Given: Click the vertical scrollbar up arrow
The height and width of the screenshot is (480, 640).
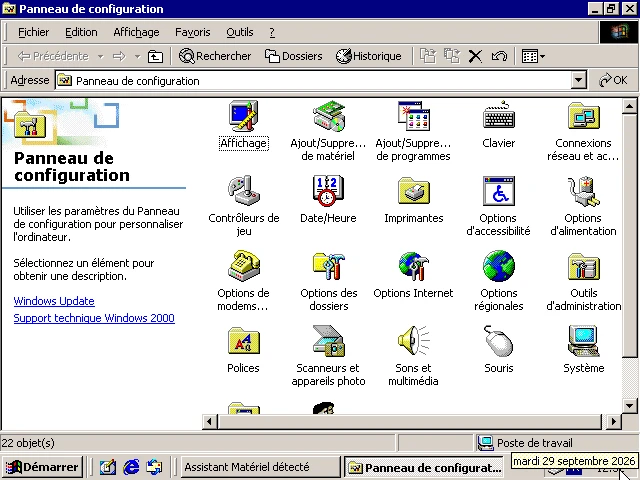Looking at the screenshot, I should click(629, 107).
